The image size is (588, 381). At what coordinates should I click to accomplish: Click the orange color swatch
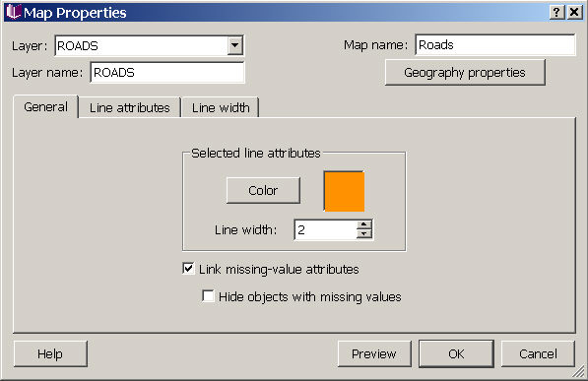click(x=344, y=191)
